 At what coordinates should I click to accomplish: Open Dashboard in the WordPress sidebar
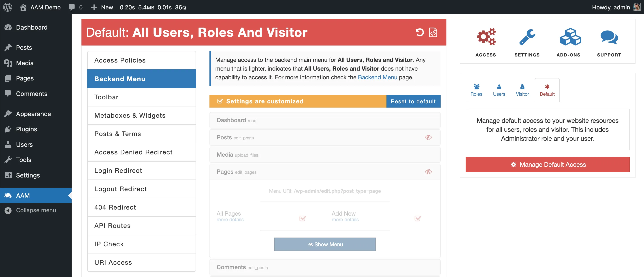click(36, 27)
